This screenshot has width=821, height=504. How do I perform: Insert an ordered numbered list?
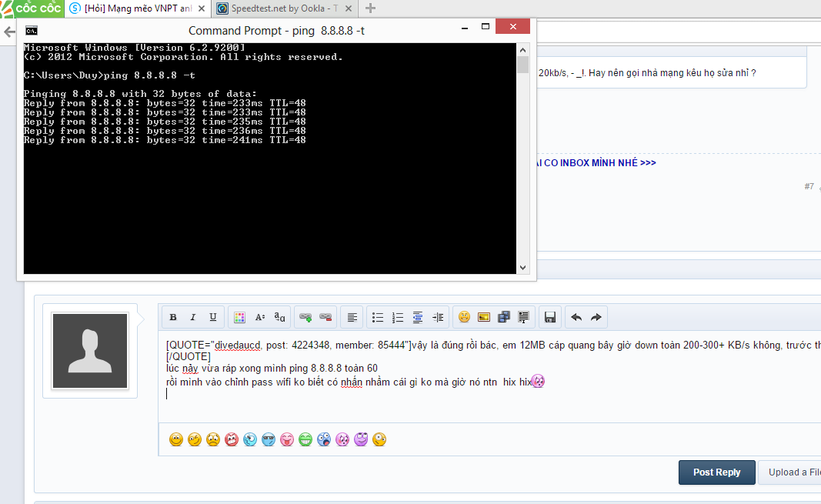pyautogui.click(x=398, y=317)
